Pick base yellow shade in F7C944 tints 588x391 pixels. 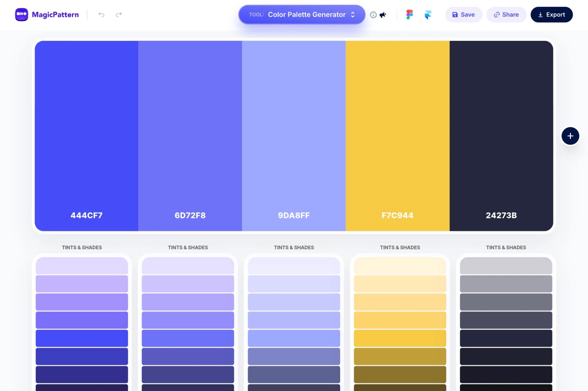[400, 338]
